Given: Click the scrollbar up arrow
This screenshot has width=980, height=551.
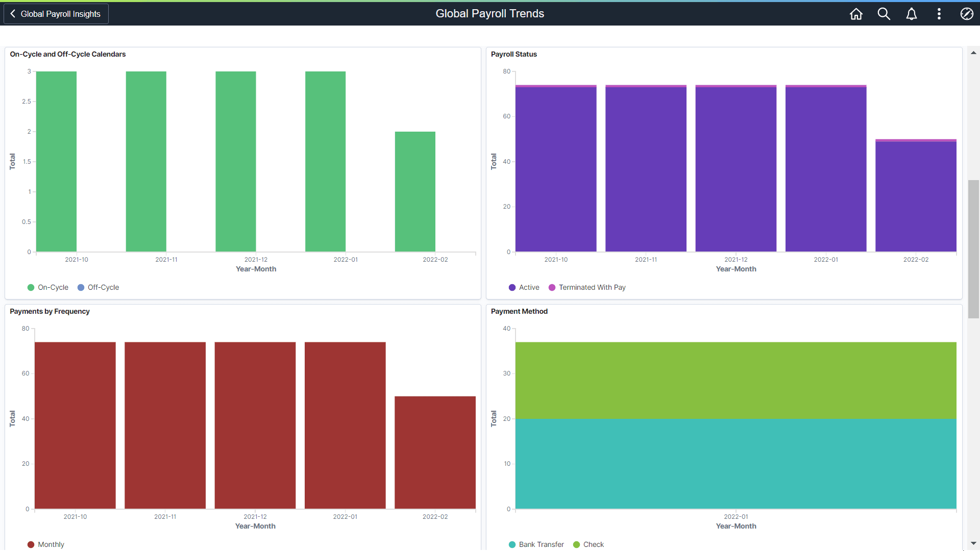Looking at the screenshot, I should (973, 53).
